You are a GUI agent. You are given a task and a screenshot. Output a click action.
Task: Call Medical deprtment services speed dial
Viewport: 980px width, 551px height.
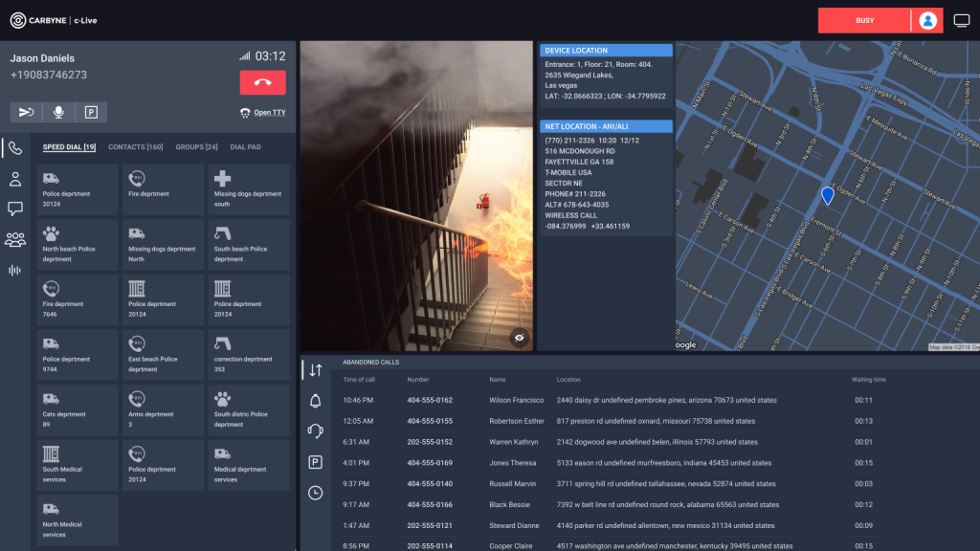pyautogui.click(x=249, y=465)
